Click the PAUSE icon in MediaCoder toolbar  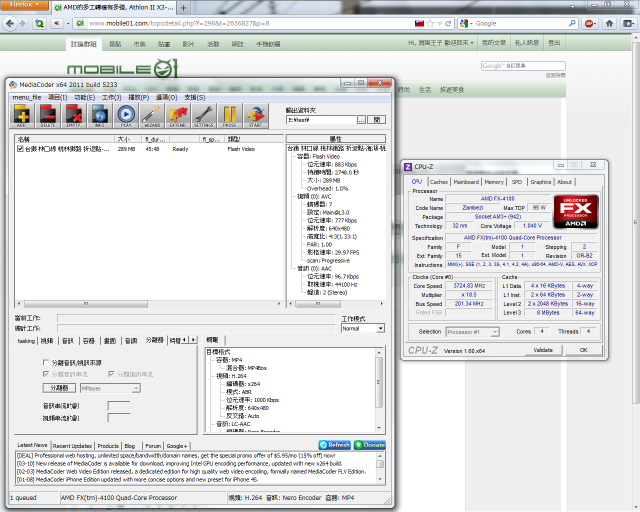click(229, 116)
